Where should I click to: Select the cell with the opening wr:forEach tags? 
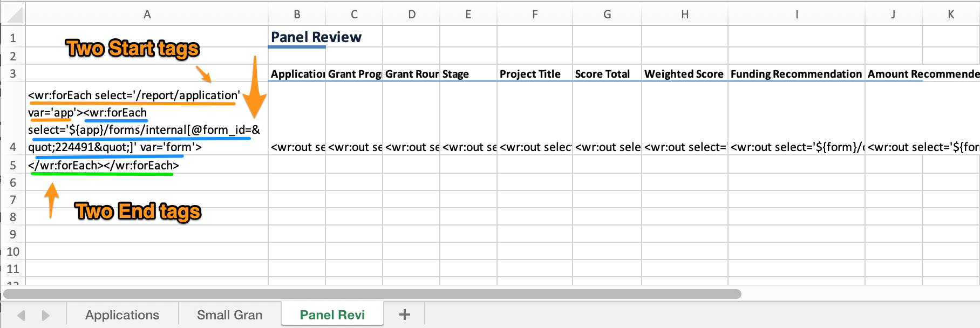[x=147, y=121]
